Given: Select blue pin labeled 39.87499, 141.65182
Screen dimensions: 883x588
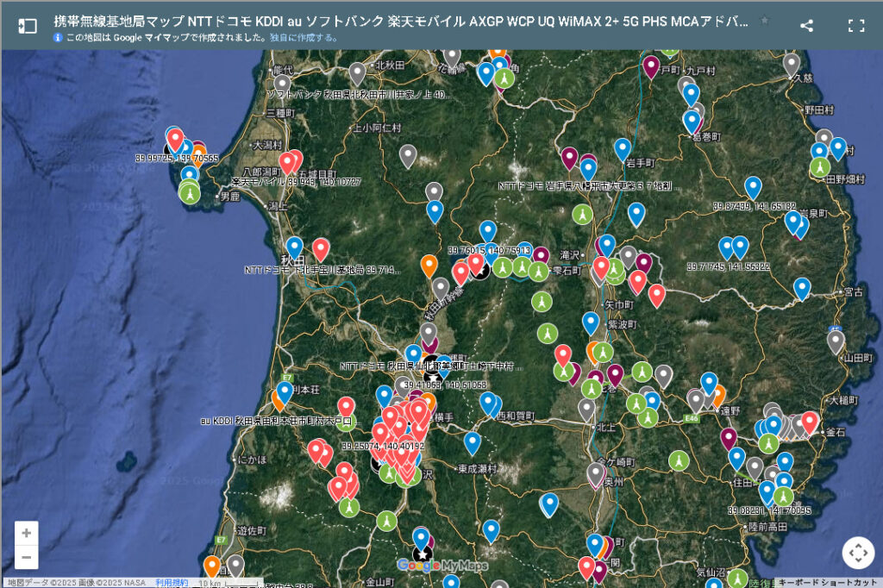Looking at the screenshot, I should click(753, 187).
